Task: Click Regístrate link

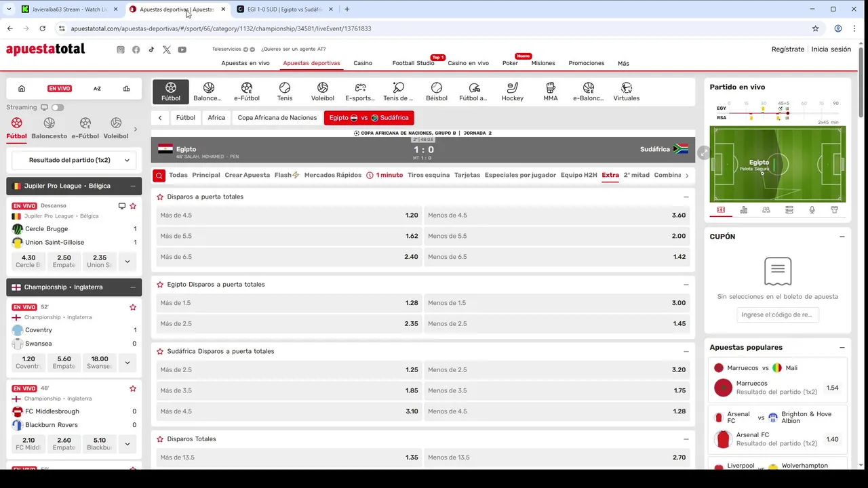Action: 788,49
